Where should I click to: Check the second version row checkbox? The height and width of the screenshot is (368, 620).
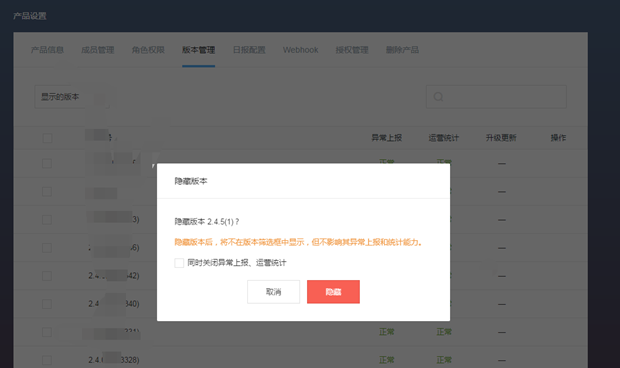[x=47, y=192]
